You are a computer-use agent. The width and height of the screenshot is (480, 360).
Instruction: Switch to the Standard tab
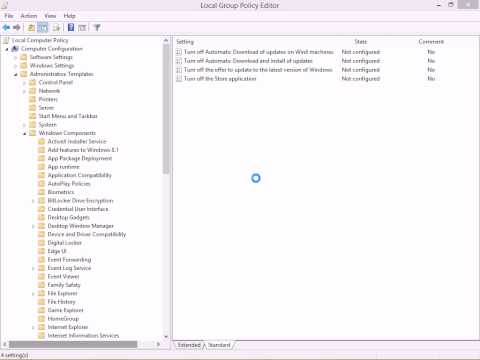(x=219, y=345)
